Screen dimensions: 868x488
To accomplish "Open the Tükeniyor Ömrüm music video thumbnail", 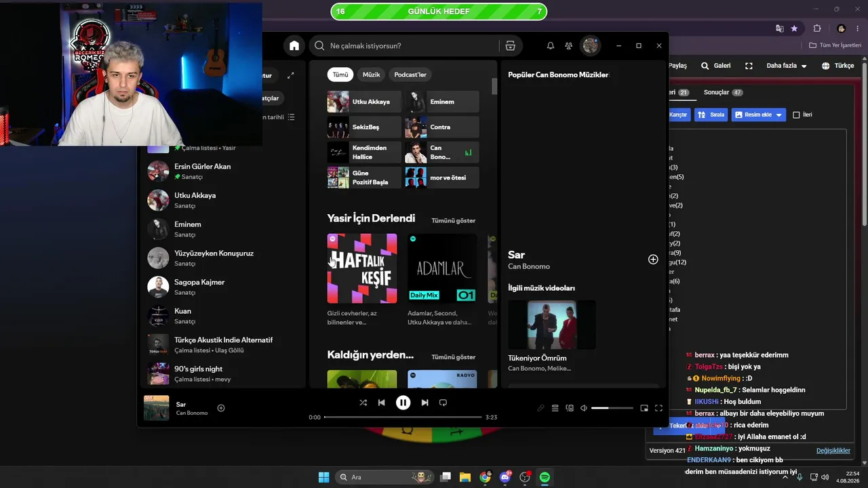I will 552,325.
